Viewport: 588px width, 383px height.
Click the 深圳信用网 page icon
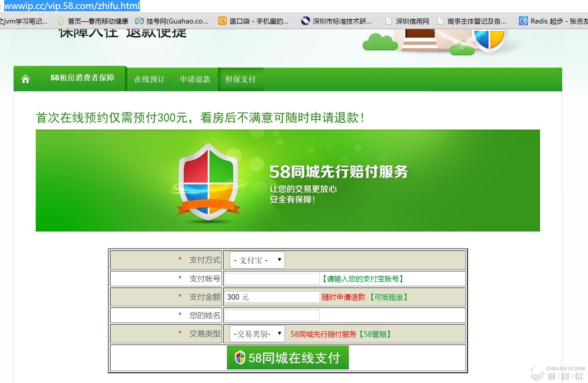point(389,21)
